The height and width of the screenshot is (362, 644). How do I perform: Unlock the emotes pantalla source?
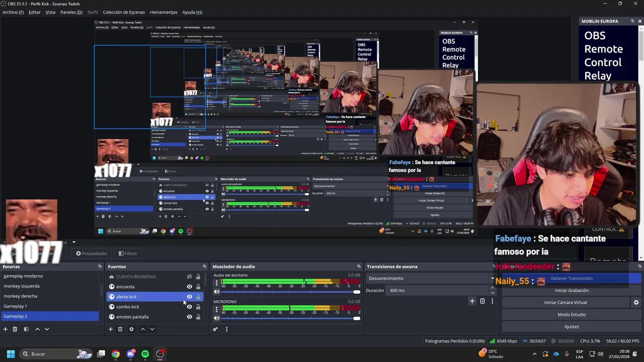[x=198, y=317]
